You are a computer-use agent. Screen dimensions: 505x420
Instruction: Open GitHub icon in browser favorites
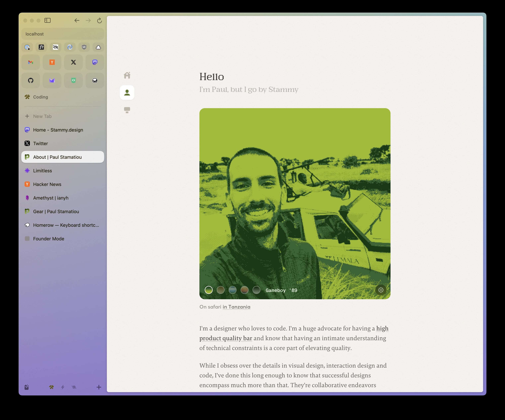click(31, 80)
